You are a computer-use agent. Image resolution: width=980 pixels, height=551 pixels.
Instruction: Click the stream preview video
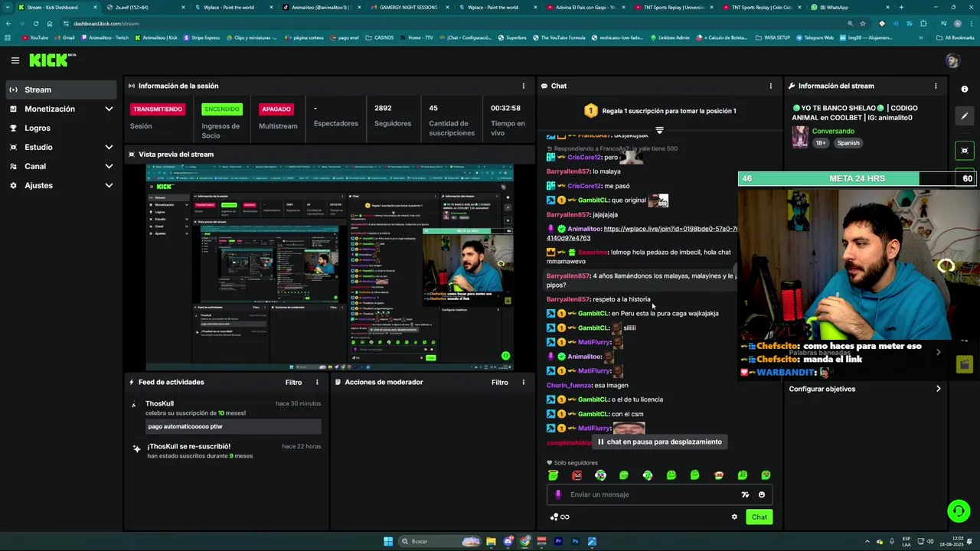[x=329, y=267]
